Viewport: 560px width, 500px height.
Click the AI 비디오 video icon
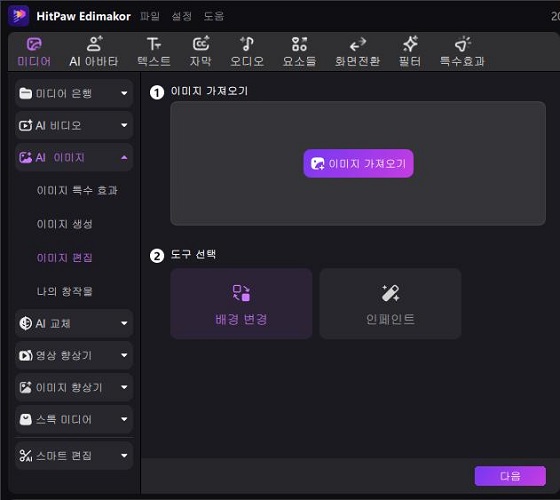point(25,125)
